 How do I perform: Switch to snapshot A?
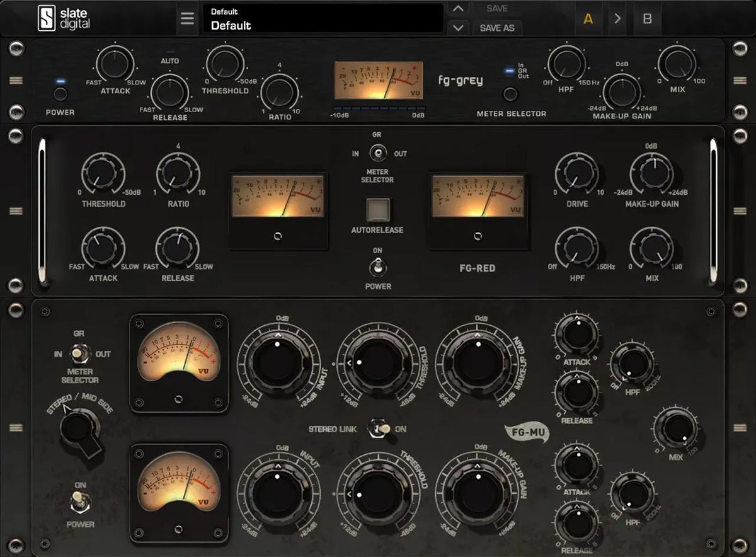(588, 18)
